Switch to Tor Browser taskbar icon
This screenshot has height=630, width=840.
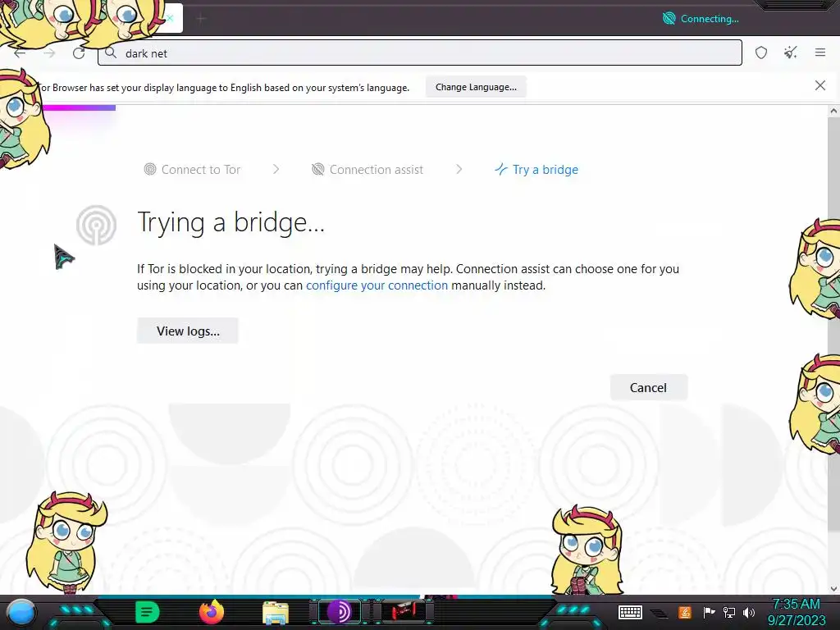click(x=340, y=612)
